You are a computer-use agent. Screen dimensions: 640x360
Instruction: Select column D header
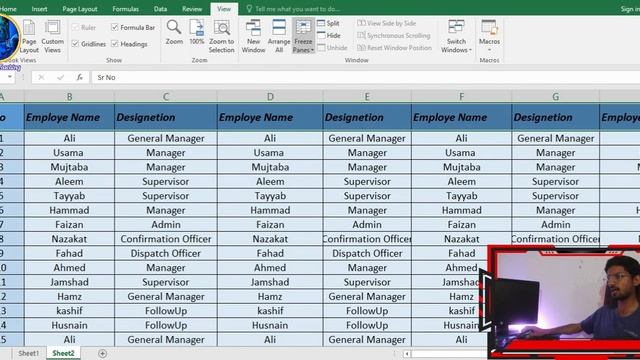point(270,97)
